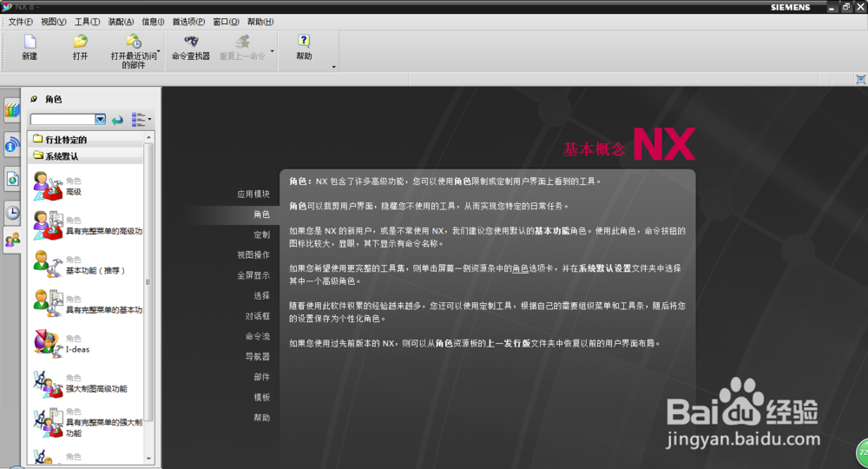Open the Internet Explorer document sidebar icon
The width and height of the screenshot is (868, 469).
click(11, 179)
